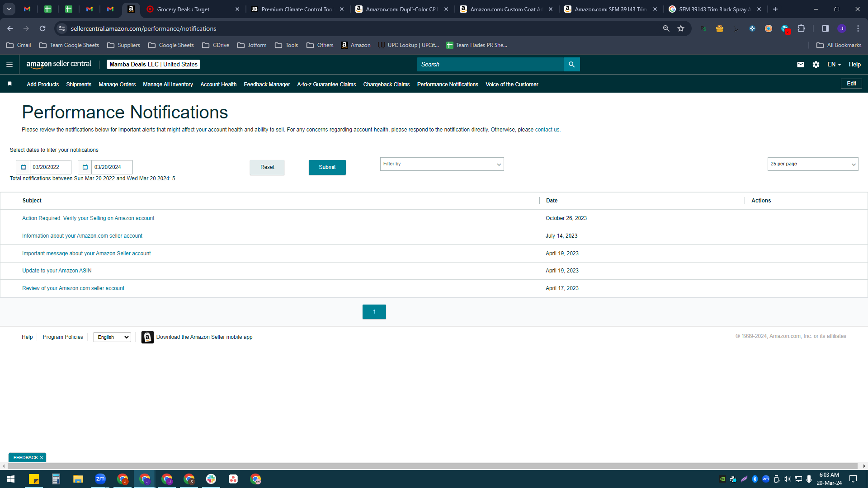This screenshot has height=488, width=868.
Task: Expand the 25 per page dropdown
Action: click(812, 164)
